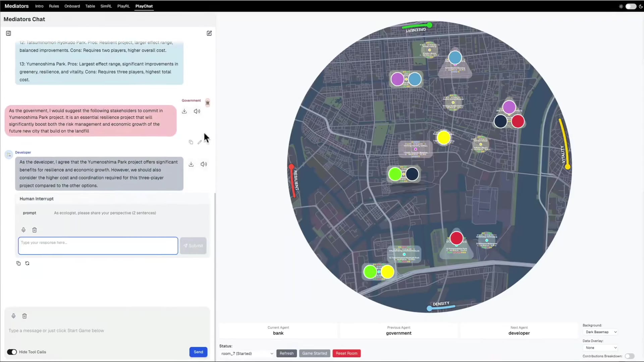Screen dimensions: 644x362
Task: Click the Reset Room button
Action: [346, 353]
